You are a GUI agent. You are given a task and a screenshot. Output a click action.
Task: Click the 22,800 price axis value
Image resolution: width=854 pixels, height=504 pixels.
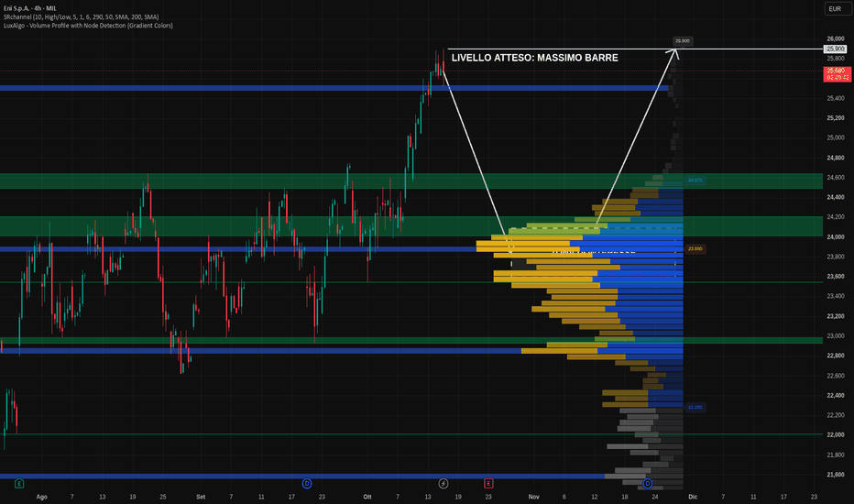pos(836,356)
